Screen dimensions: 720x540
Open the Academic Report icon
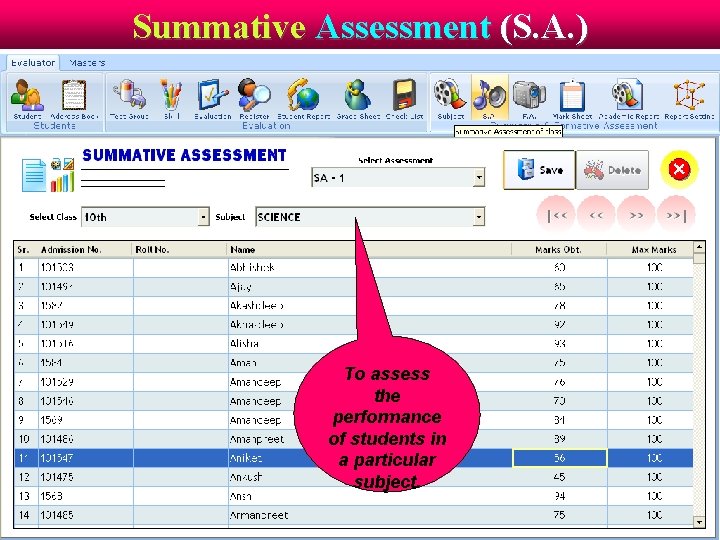click(628, 99)
